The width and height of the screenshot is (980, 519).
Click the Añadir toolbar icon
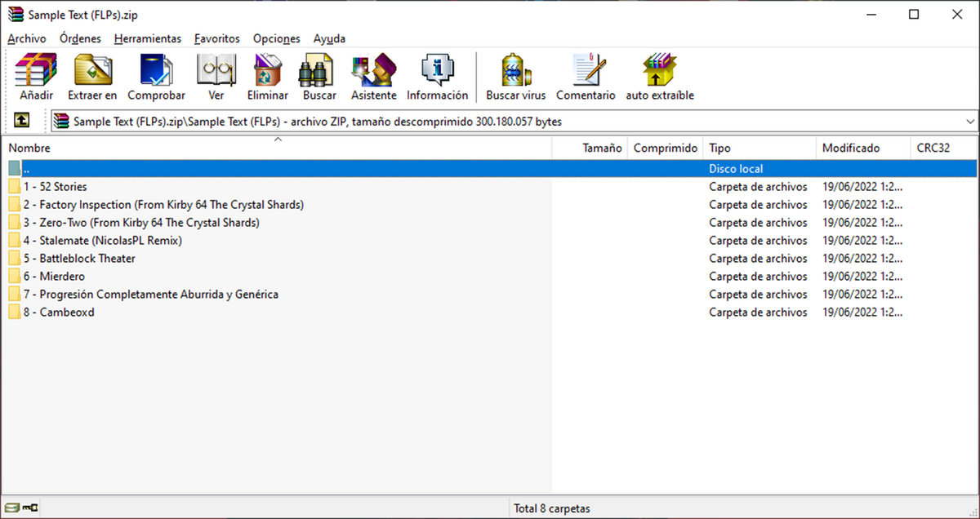click(x=36, y=77)
